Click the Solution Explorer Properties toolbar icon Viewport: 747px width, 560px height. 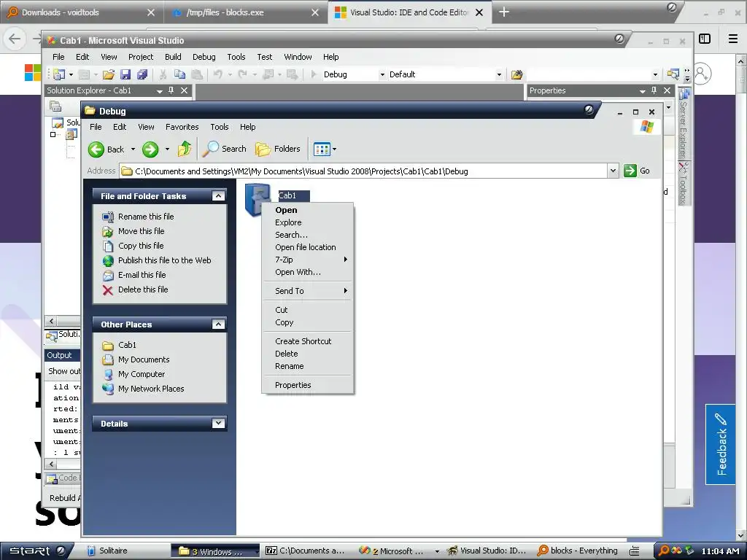(55, 106)
